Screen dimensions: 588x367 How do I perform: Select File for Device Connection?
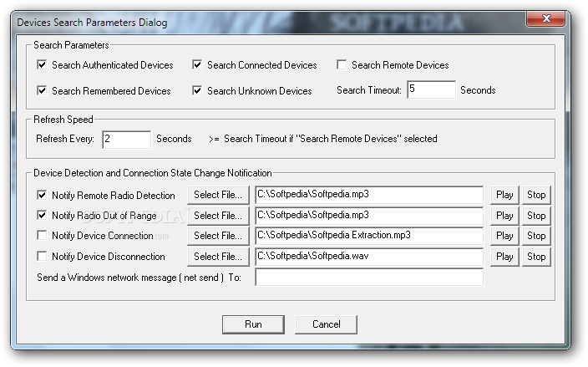click(x=218, y=236)
